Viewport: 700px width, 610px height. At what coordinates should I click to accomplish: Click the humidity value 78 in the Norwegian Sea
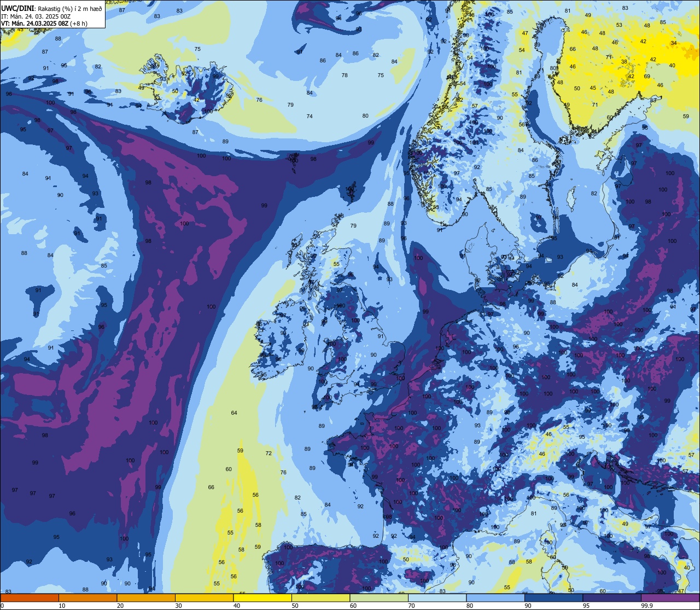345,75
